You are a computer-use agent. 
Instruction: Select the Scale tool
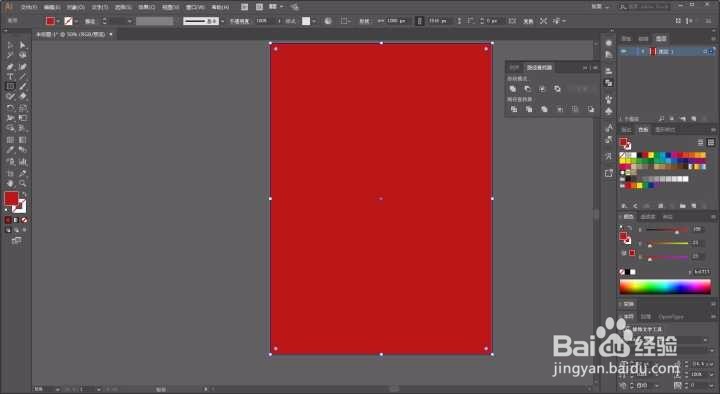click(22, 108)
